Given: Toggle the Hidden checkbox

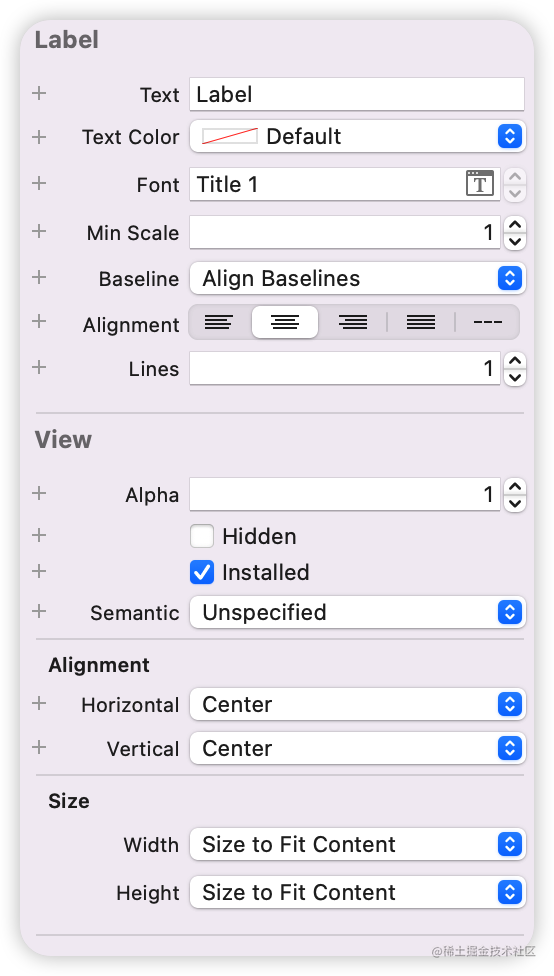Looking at the screenshot, I should click(202, 536).
